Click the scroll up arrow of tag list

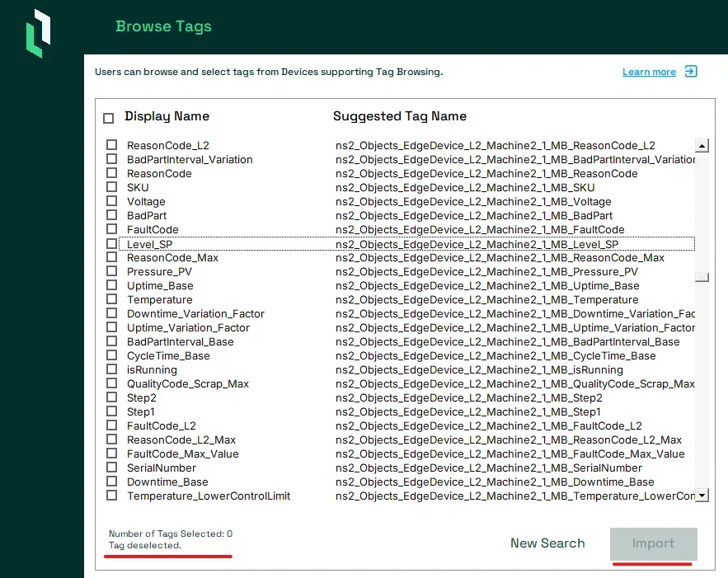[702, 146]
